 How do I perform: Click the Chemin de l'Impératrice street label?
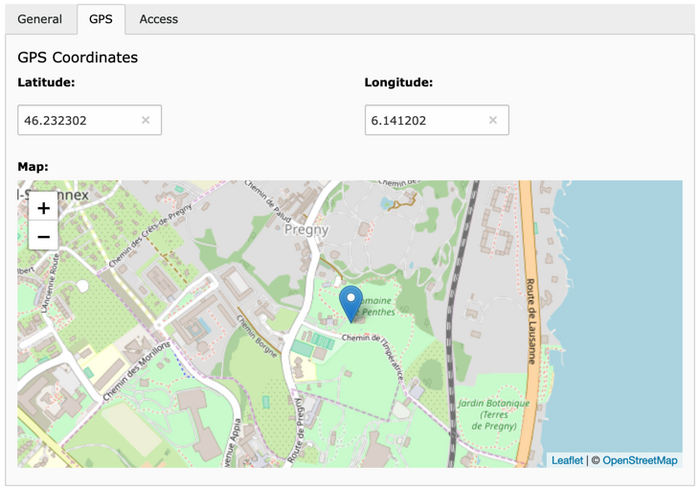(374, 356)
